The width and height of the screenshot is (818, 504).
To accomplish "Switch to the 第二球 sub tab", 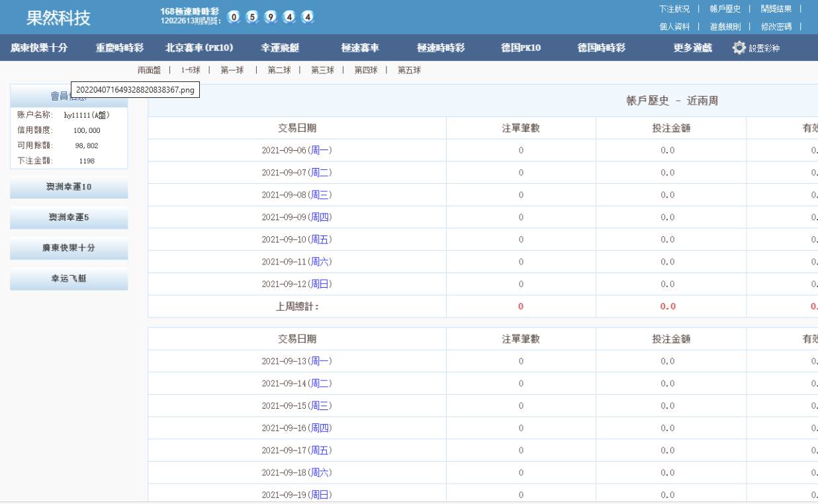I will click(279, 70).
